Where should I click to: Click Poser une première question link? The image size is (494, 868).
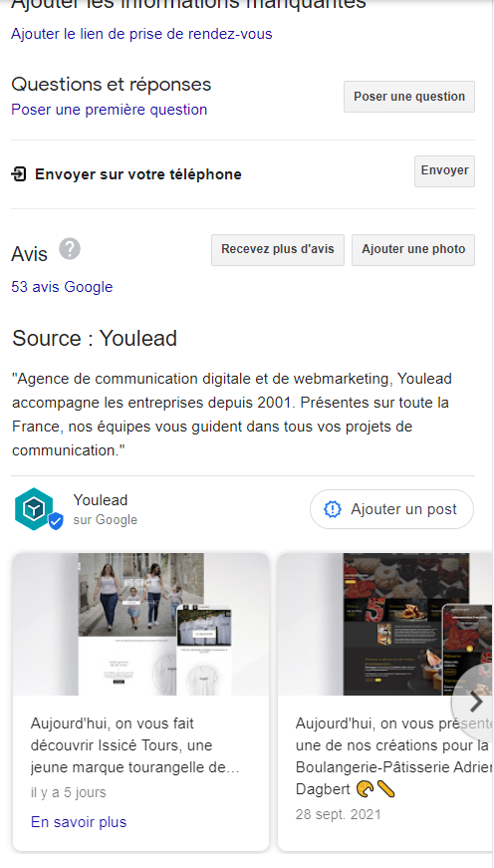[109, 110]
